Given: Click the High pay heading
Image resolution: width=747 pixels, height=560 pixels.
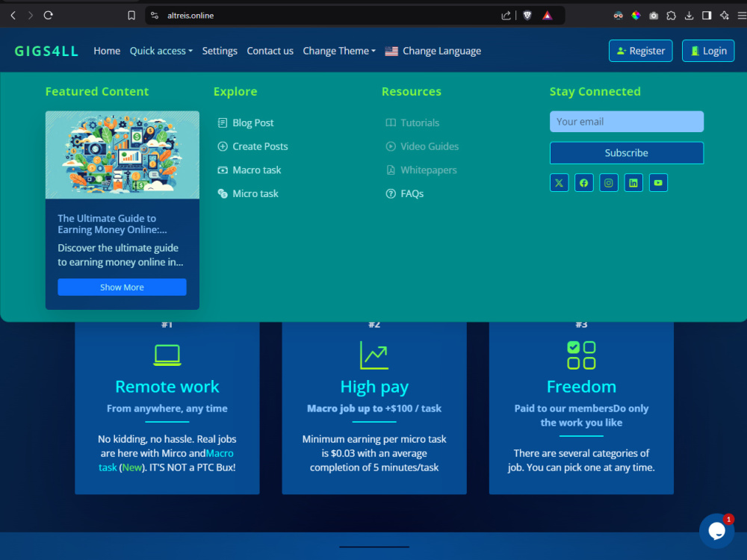Looking at the screenshot, I should click(374, 387).
